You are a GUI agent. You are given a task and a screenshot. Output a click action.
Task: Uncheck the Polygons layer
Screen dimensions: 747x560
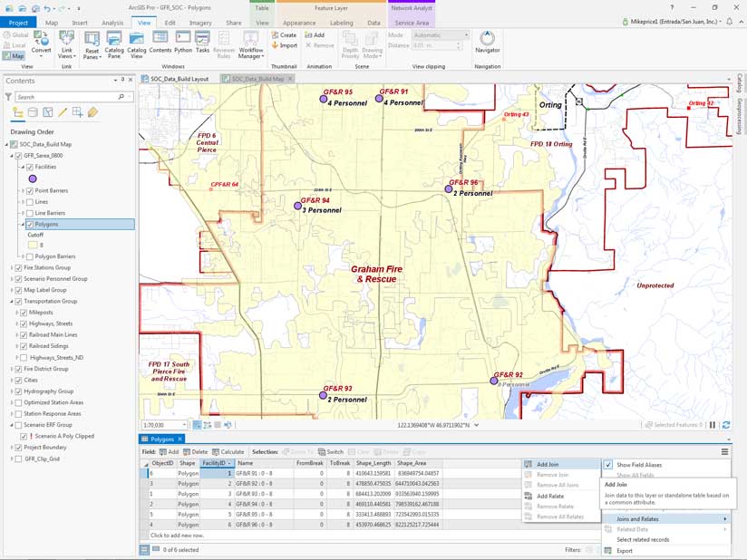30,225
